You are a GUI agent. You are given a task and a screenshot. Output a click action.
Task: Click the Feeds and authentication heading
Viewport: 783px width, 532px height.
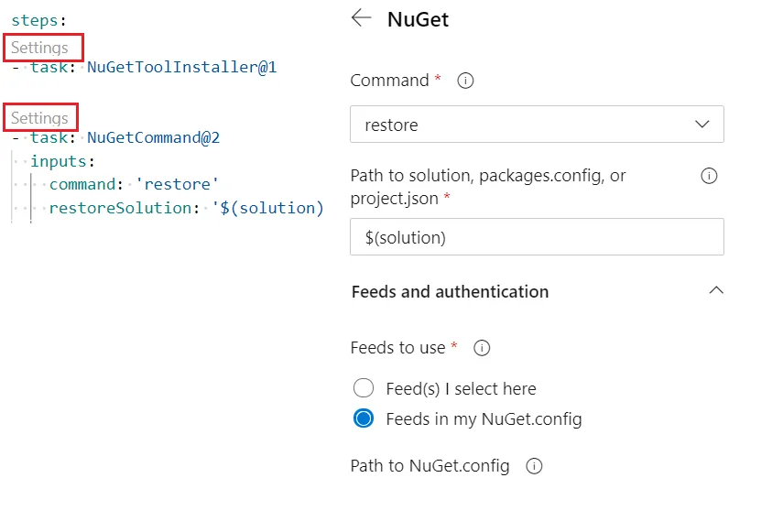coord(450,292)
